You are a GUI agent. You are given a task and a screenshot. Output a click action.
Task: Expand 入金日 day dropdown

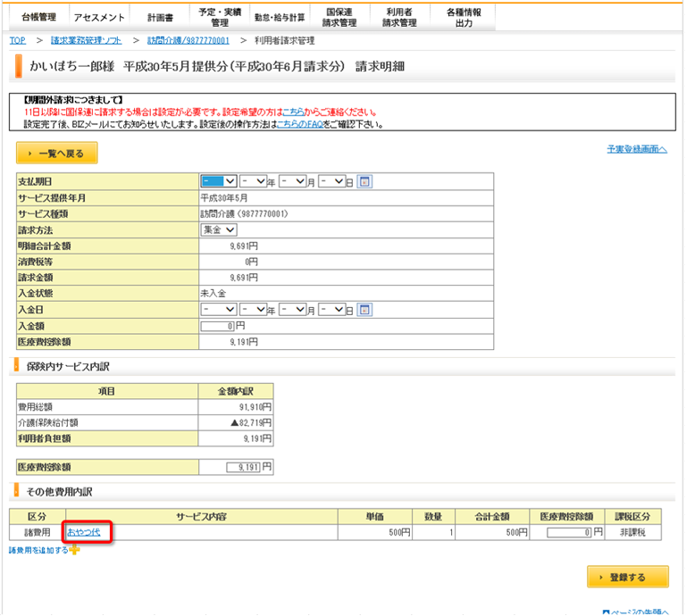click(x=331, y=310)
